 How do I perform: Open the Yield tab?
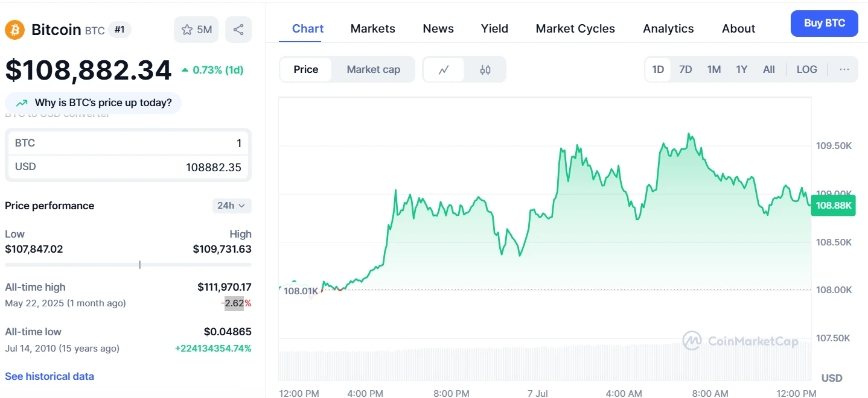pyautogui.click(x=494, y=28)
